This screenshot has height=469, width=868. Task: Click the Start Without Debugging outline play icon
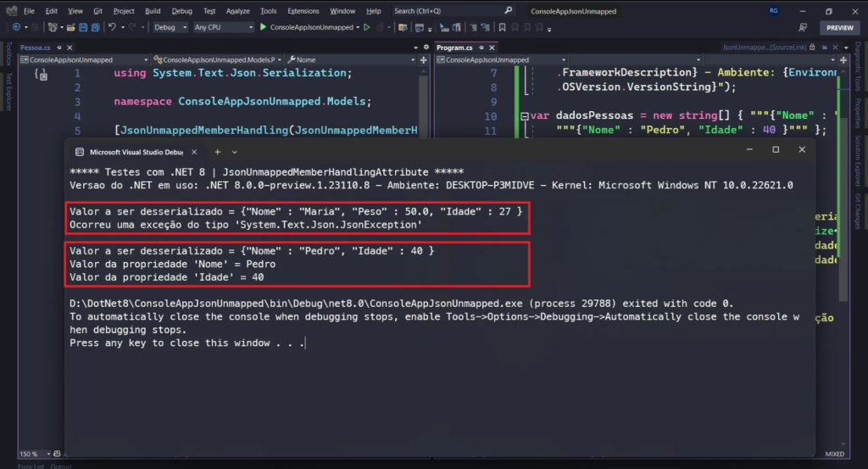pyautogui.click(x=366, y=27)
